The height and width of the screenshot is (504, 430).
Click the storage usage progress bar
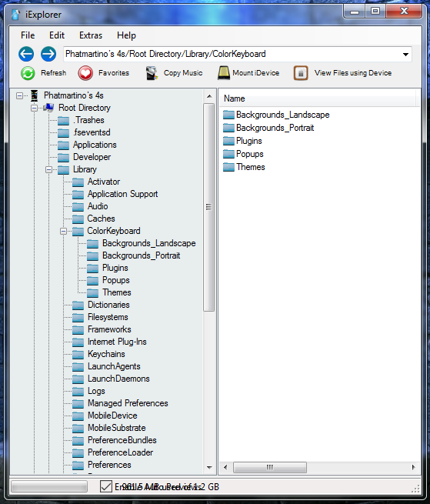point(49,486)
